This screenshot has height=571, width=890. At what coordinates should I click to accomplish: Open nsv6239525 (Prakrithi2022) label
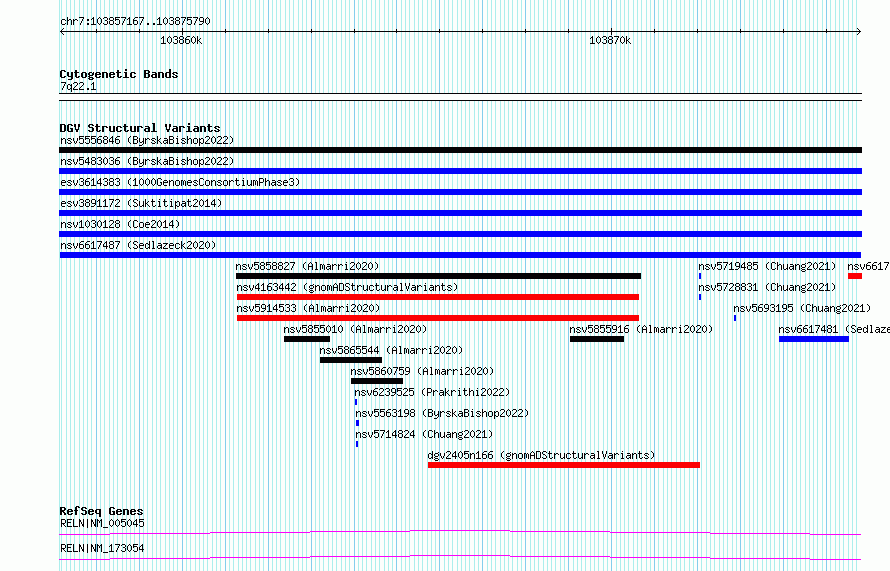point(432,392)
